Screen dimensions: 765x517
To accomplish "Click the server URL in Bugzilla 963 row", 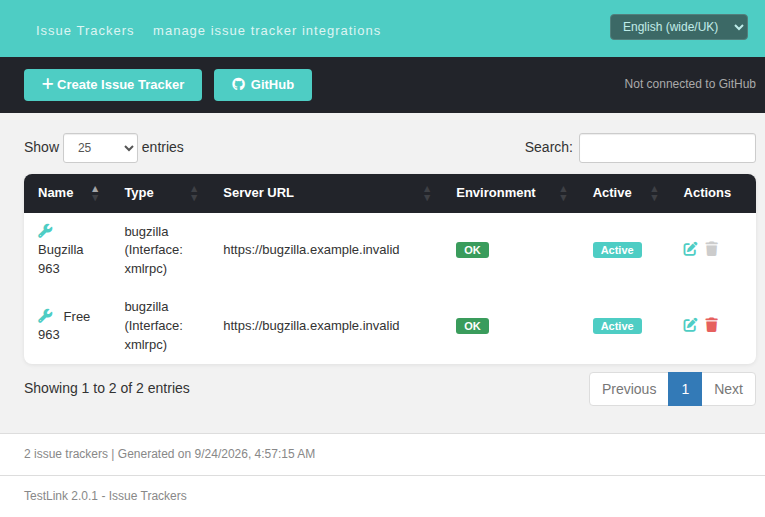I will pyautogui.click(x=311, y=250).
